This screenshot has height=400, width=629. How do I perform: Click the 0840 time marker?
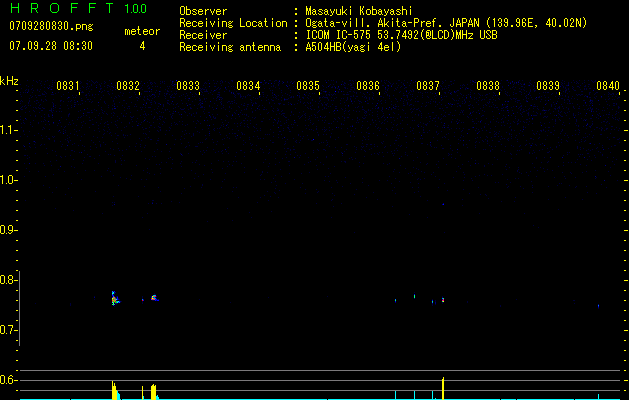[608, 86]
